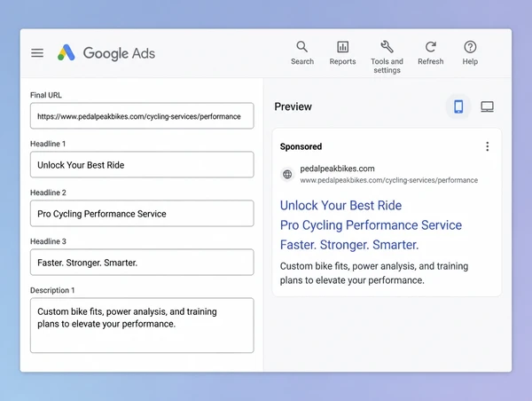Click the 'Headline 3' label
The height and width of the screenshot is (401, 532).
(x=48, y=241)
